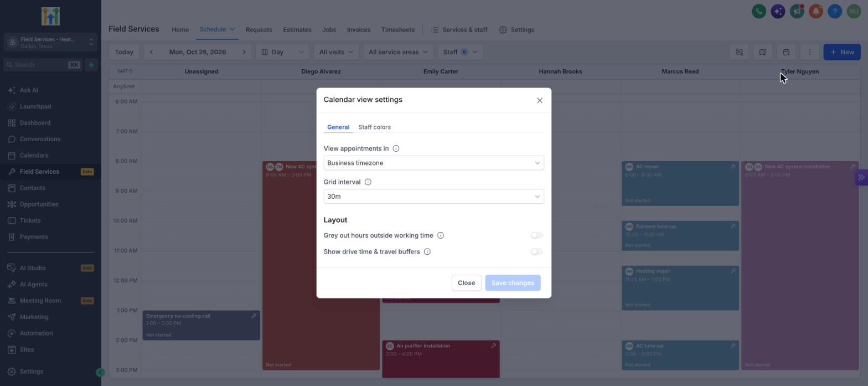Open the map view icon
This screenshot has width=868, height=386.
point(763,52)
